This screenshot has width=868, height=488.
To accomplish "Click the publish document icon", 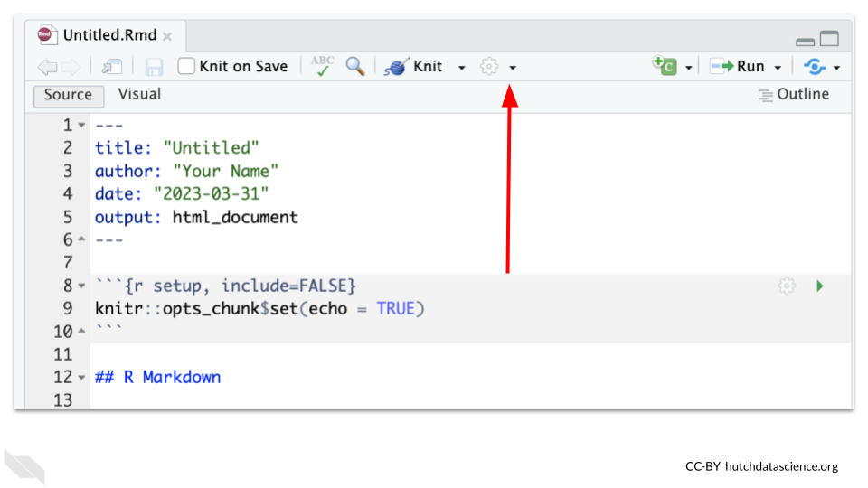I will (x=815, y=66).
